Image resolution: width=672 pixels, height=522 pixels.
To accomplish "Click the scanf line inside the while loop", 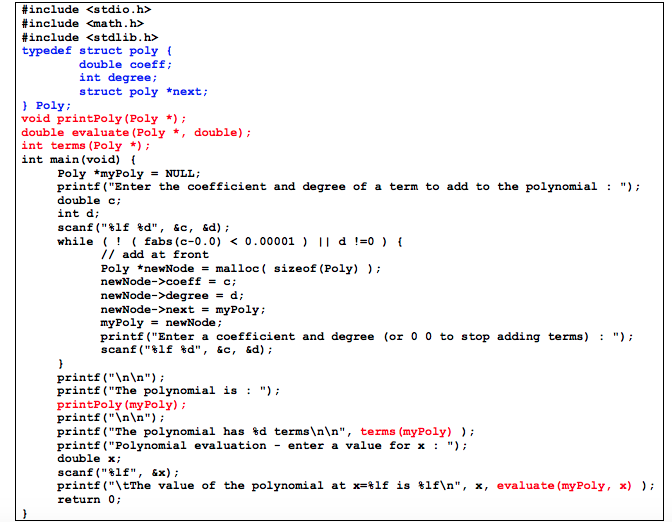I will coord(187,350).
